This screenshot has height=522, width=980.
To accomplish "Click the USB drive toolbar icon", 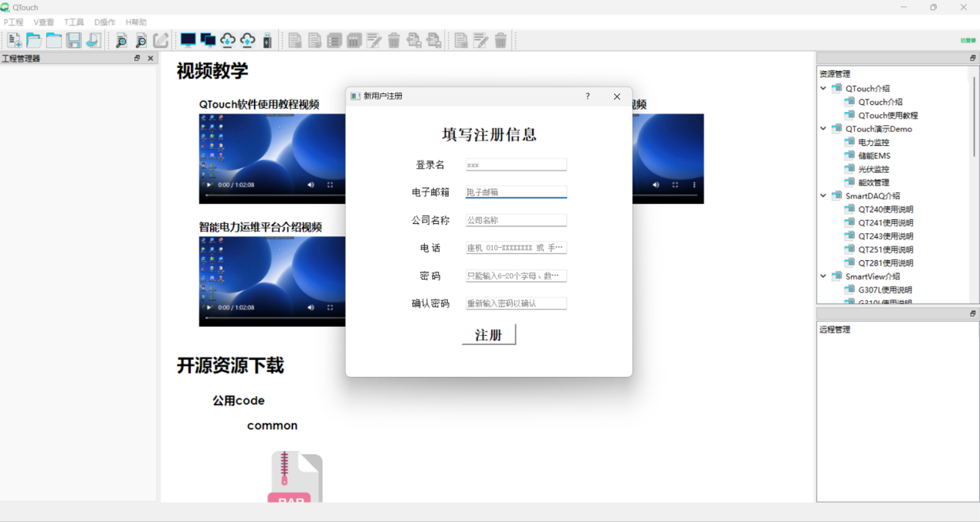I will (267, 40).
